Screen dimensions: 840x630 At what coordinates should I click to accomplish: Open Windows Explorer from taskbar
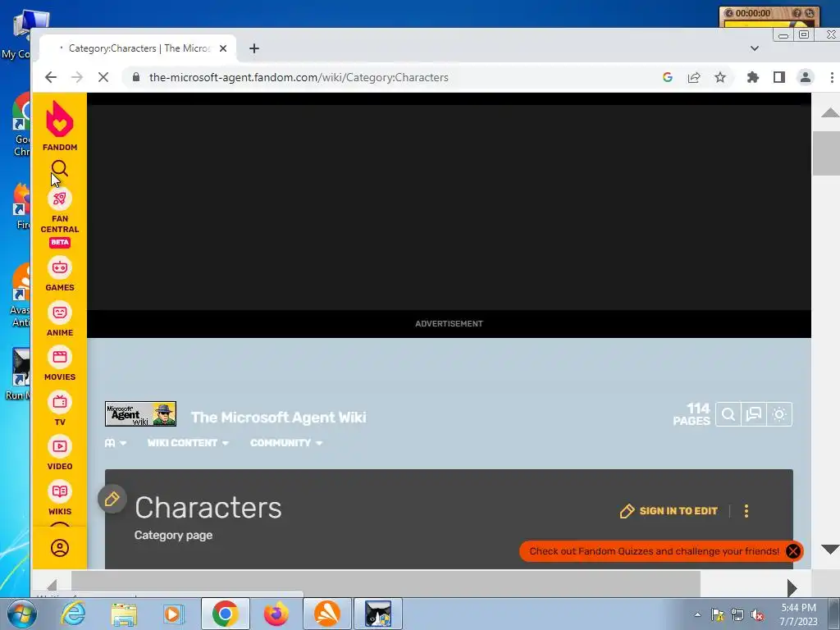pos(124,614)
